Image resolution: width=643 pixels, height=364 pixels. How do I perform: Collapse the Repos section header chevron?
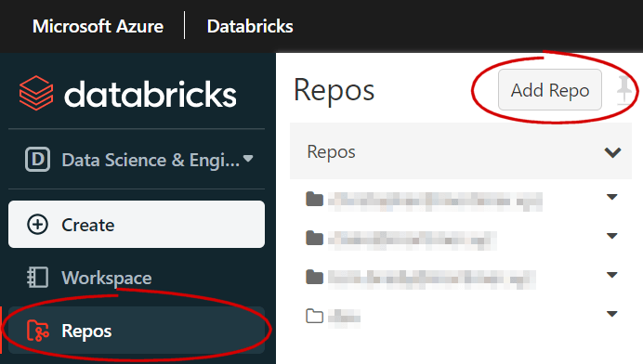612,152
